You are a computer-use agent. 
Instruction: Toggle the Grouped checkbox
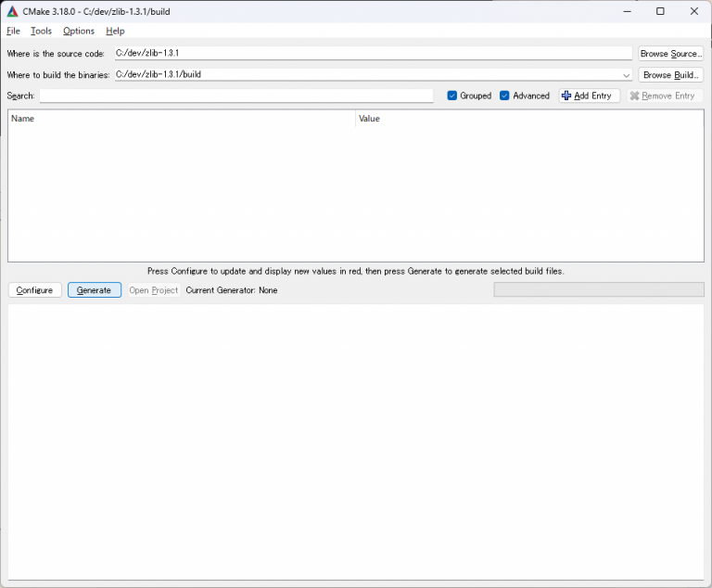pyautogui.click(x=452, y=96)
